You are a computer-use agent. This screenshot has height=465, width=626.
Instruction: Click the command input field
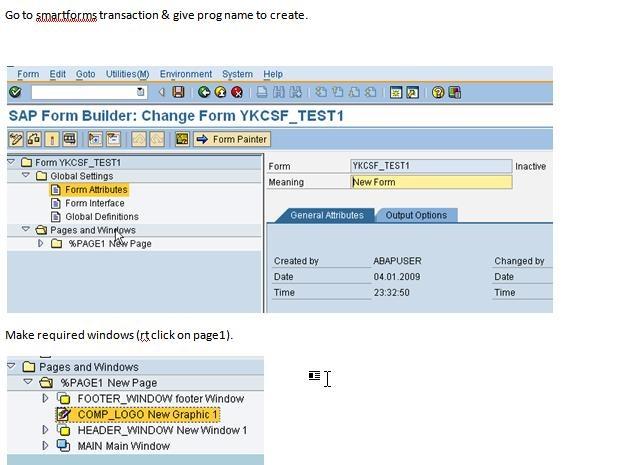click(89, 92)
